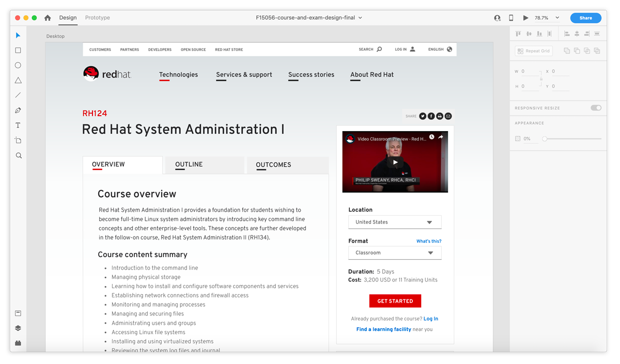Click the mobile device preview icon
Viewport: 620px width, 364px height.
(511, 18)
